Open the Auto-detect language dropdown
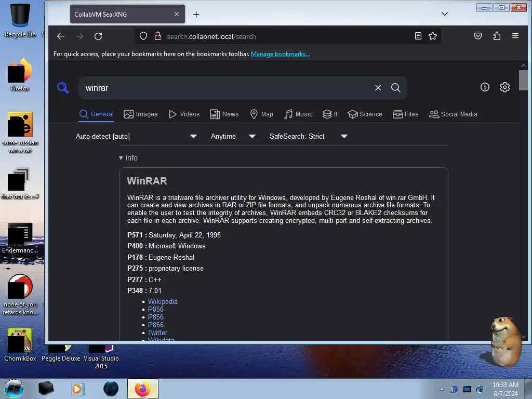Viewport: 532px width, 399px height. point(136,137)
